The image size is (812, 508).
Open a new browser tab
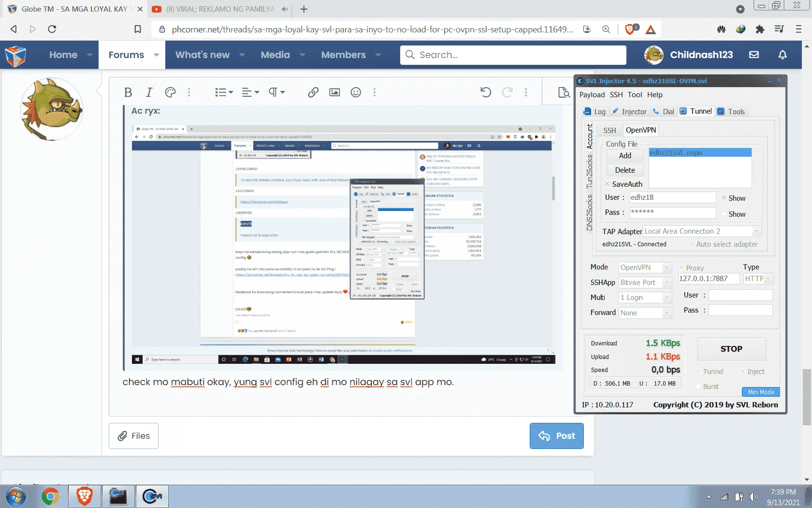(x=304, y=9)
